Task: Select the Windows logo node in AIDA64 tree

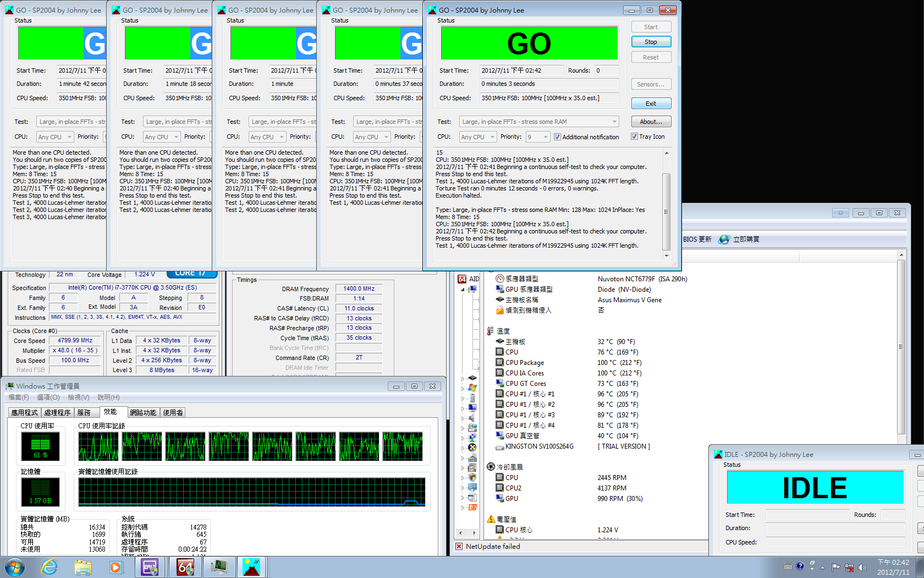Action: tap(472, 388)
